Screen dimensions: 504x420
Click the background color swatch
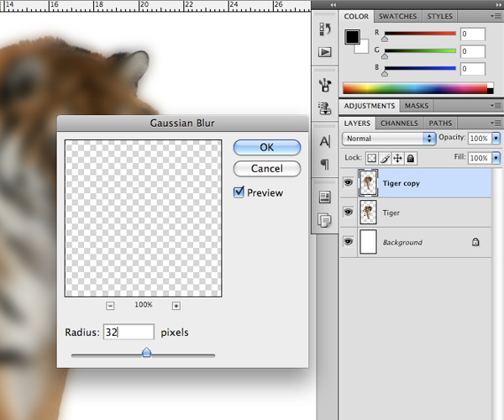(363, 48)
